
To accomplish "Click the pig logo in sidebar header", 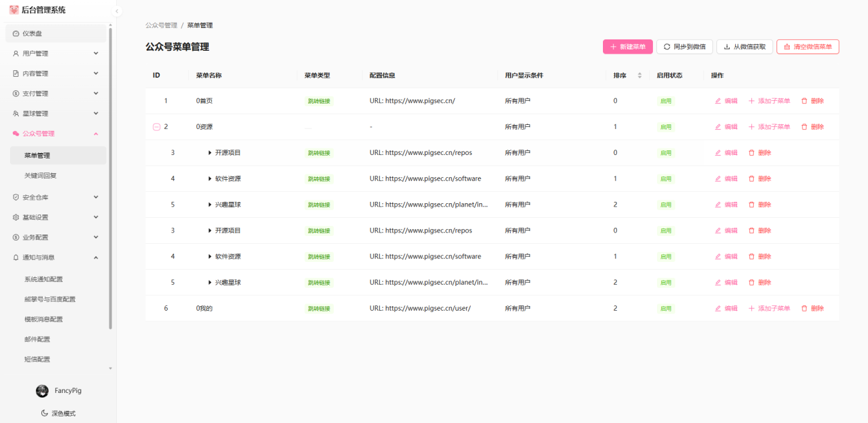I will pyautogui.click(x=14, y=10).
